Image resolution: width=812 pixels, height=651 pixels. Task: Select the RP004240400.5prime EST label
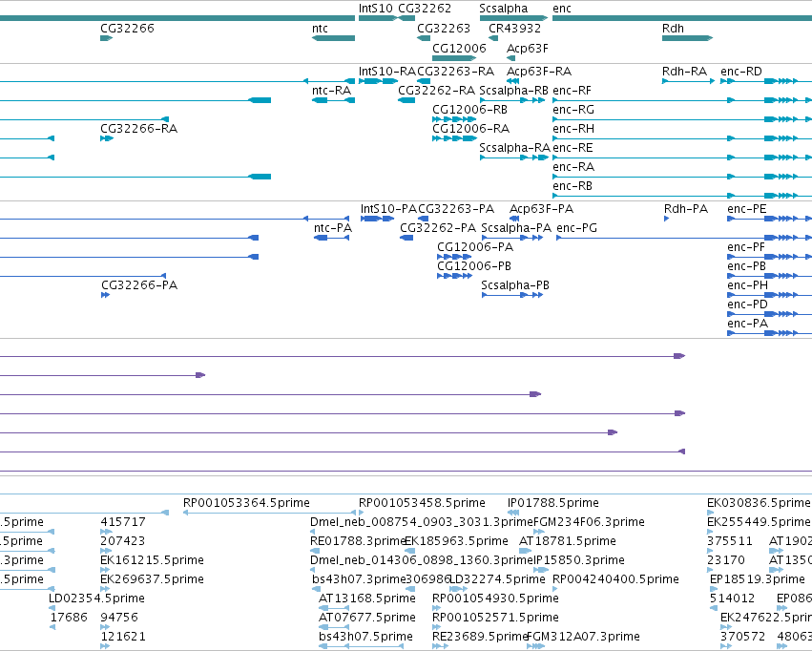click(615, 579)
